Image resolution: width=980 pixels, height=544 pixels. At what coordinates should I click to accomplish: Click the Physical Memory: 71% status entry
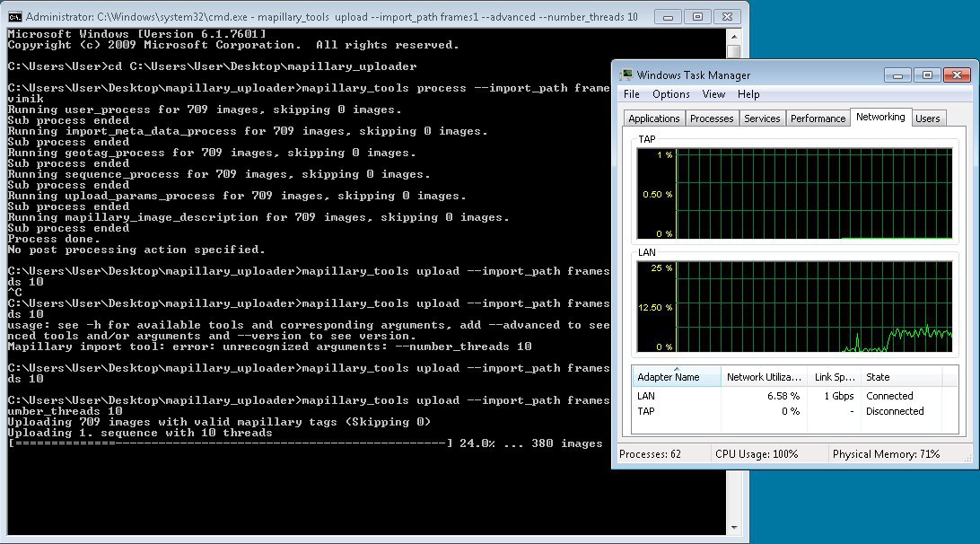point(886,454)
